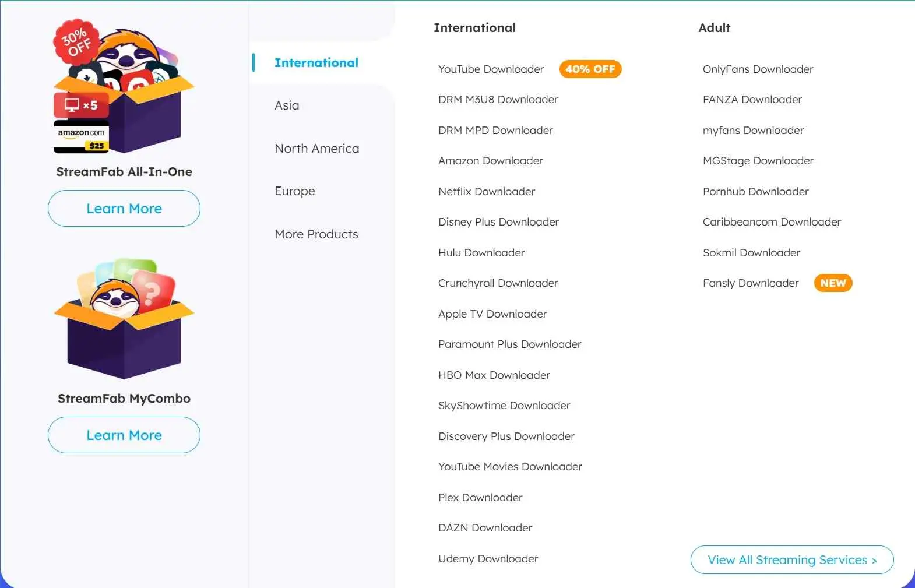The height and width of the screenshot is (588, 915).
Task: Select HBO Max Downloader
Action: click(x=494, y=375)
